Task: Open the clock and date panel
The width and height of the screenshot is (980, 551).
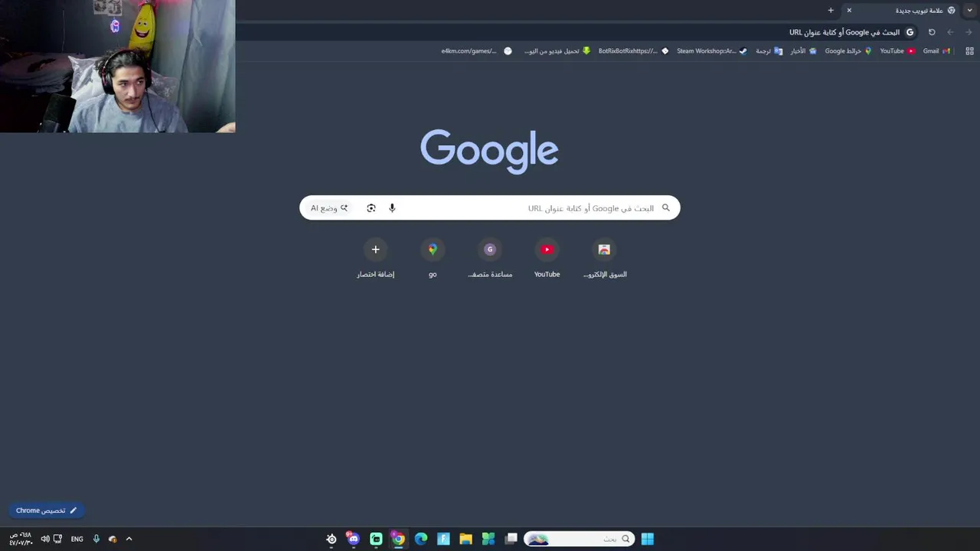Action: pyautogui.click(x=21, y=539)
